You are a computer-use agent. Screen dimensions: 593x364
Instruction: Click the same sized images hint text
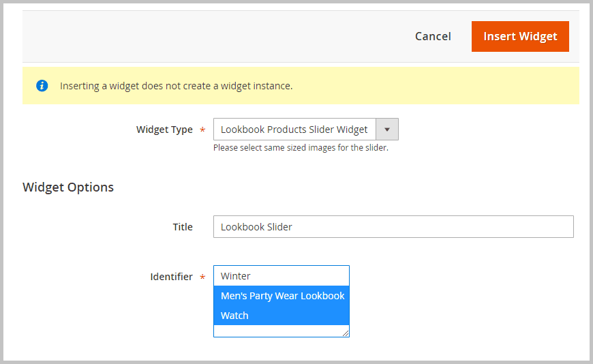click(301, 147)
